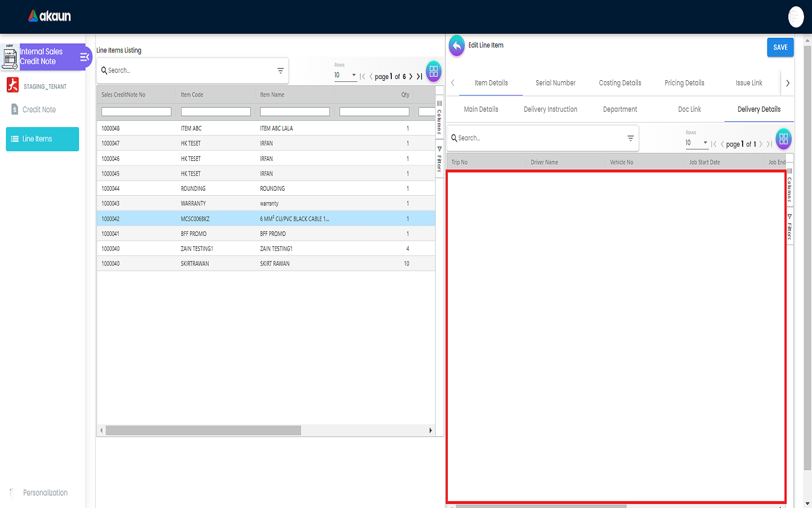Go to last page of Line Items Listing
The width and height of the screenshot is (812, 508).
click(x=420, y=77)
